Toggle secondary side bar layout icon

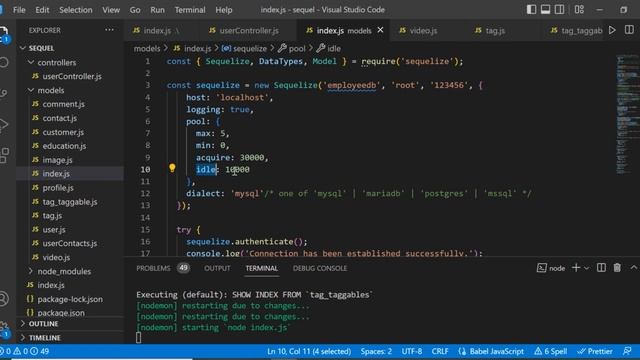pyautogui.click(x=560, y=9)
